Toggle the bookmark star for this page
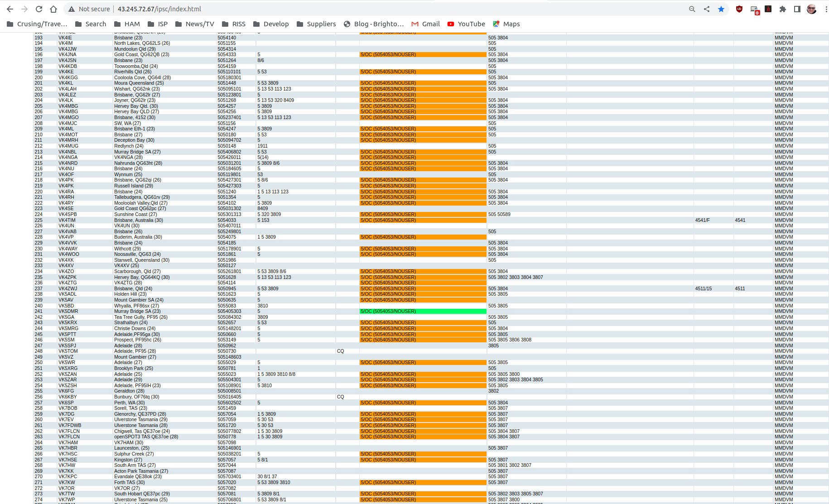Image resolution: width=829 pixels, height=504 pixels. (721, 9)
